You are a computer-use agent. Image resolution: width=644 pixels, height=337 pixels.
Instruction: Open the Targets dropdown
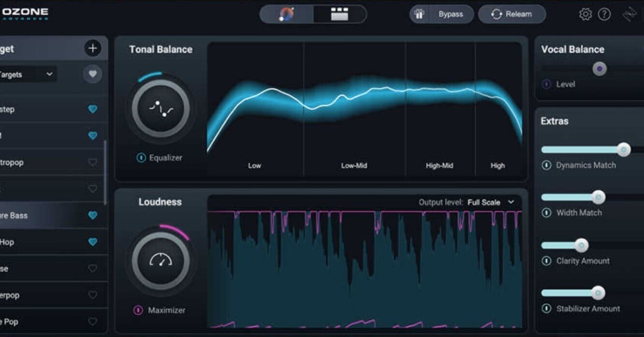[27, 74]
